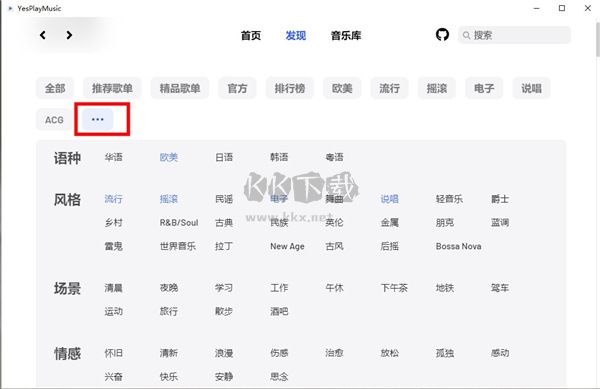Image resolution: width=600 pixels, height=389 pixels.
Task: Toggle the 华语 language tag
Action: tap(114, 157)
